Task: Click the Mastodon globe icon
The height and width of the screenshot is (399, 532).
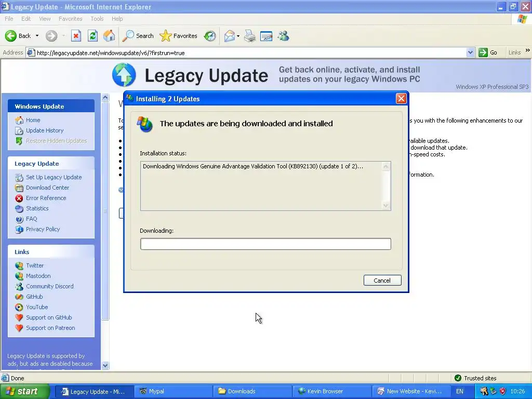Action: (x=19, y=276)
